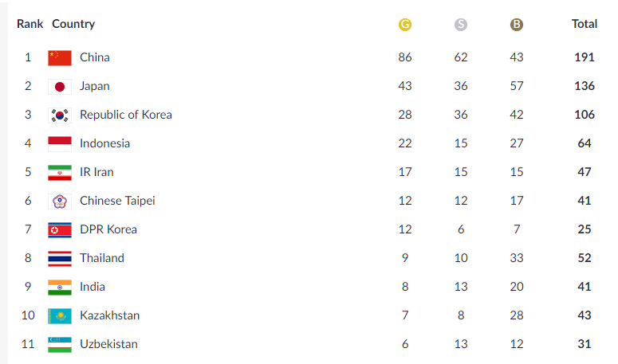Click the Chinese Taipei flag emblem
This screenshot has width=618, height=364.
[x=60, y=202]
